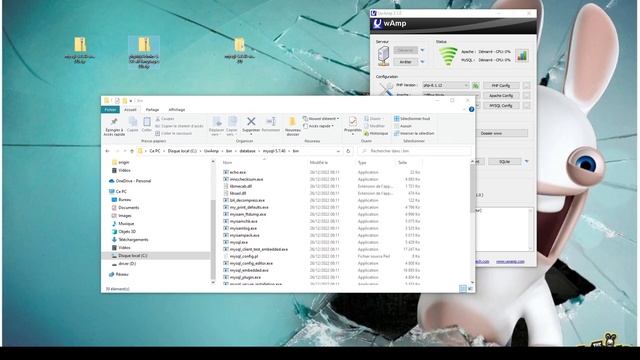
Task: Click the Rechercher dans : bin search field
Action: click(x=414, y=151)
